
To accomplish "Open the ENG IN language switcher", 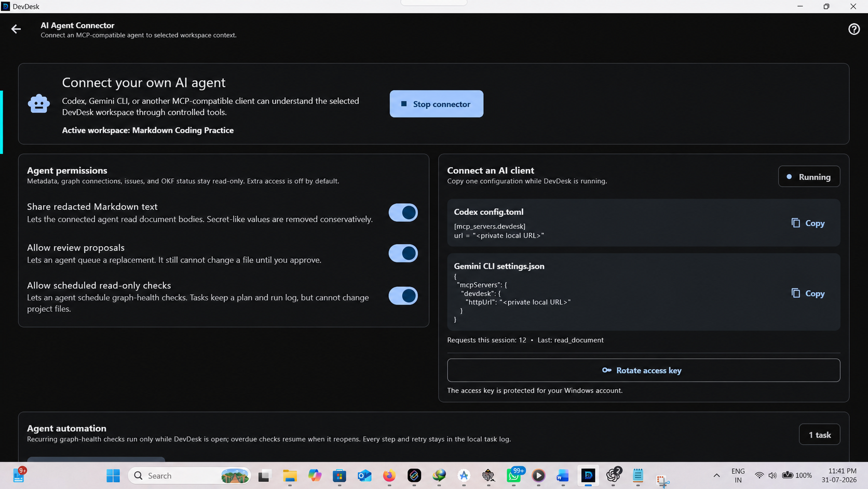I will 738,475.
